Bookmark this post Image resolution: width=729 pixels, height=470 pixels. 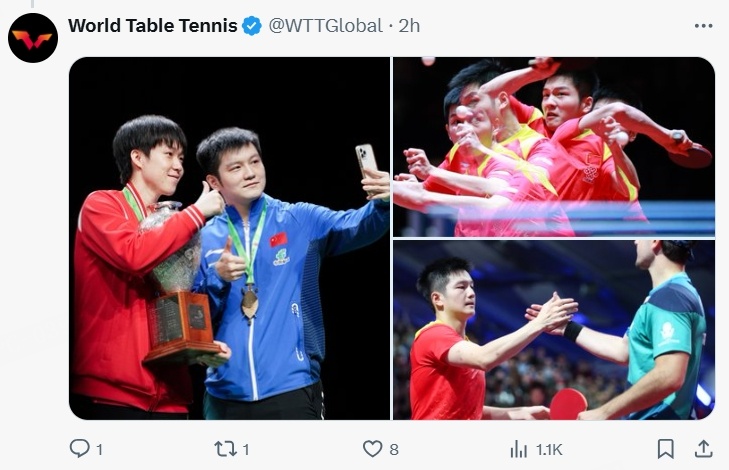pyautogui.click(x=665, y=449)
